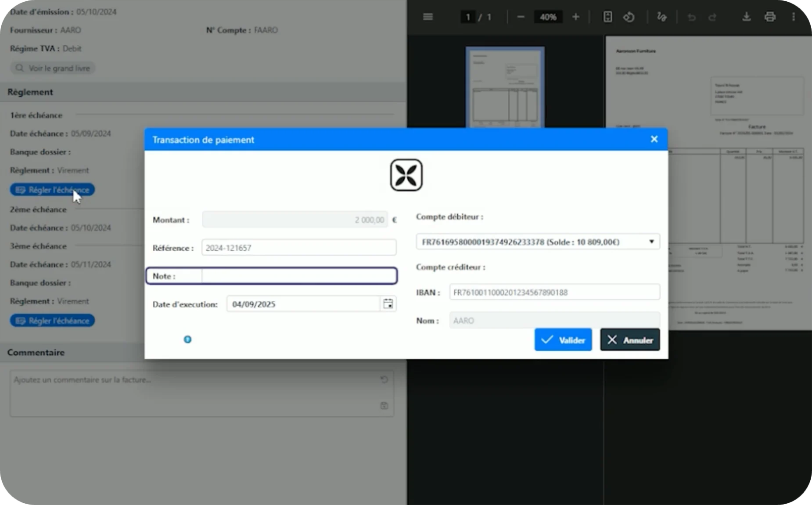Click the 40% zoom level field
Viewport: 812px width, 505px height.
(x=548, y=17)
